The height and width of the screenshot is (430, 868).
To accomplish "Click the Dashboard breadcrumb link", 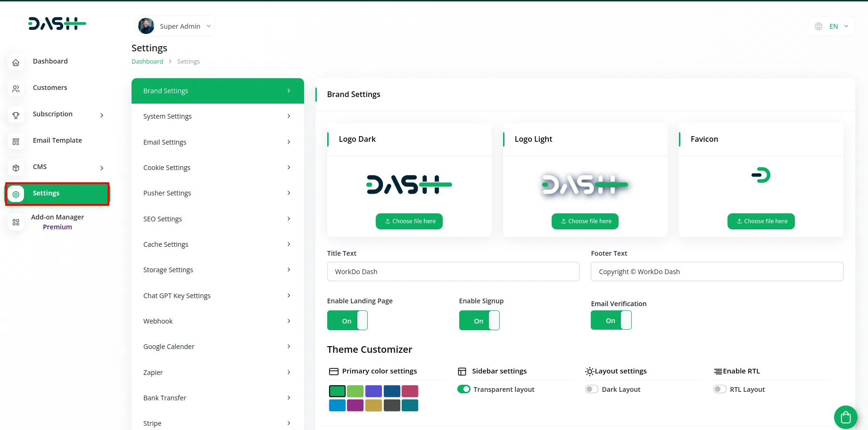I will point(147,61).
